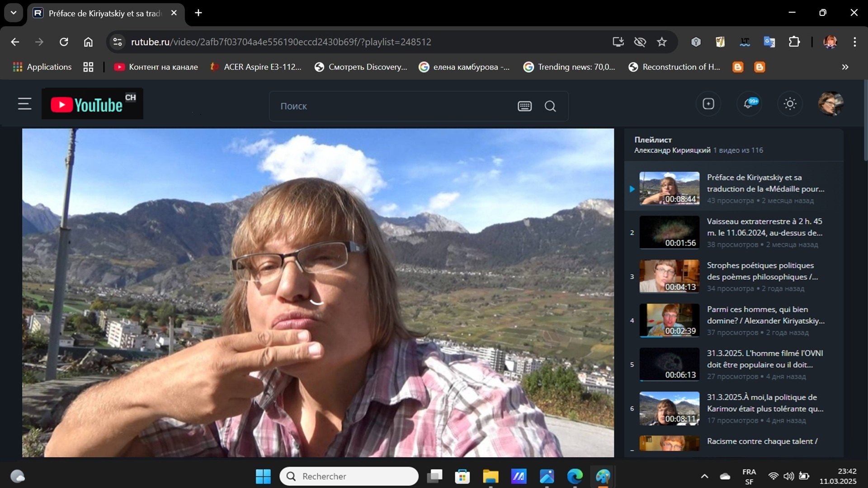The image size is (868, 488).
Task: Open Microsoft Store from taskbar
Action: click(462, 476)
